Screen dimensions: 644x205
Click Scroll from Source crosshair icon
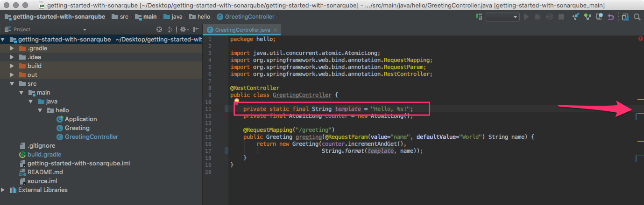(159, 29)
